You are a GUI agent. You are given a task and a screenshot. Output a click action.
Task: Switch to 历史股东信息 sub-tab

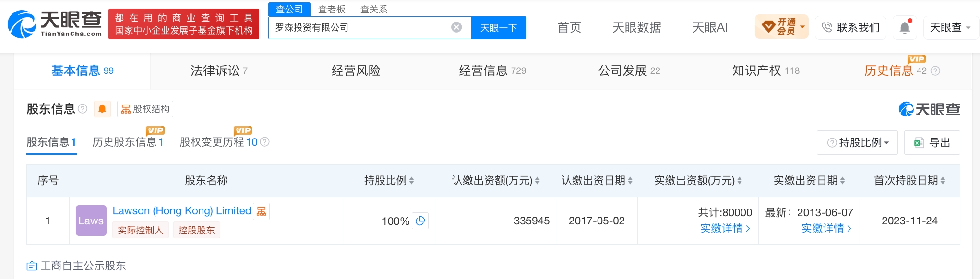128,142
